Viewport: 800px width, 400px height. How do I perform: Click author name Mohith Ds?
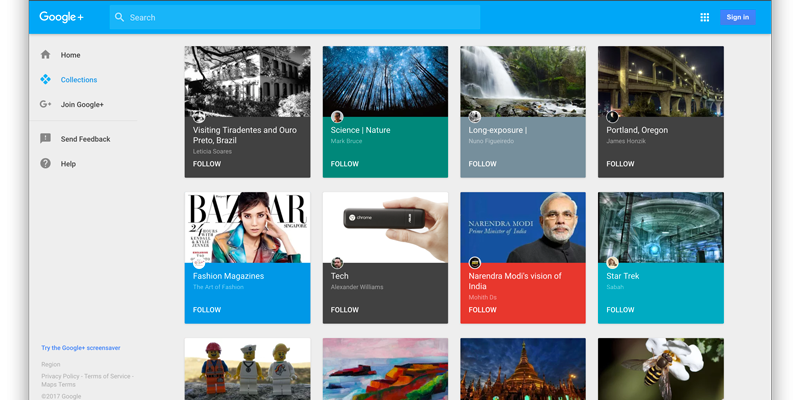pos(483,297)
